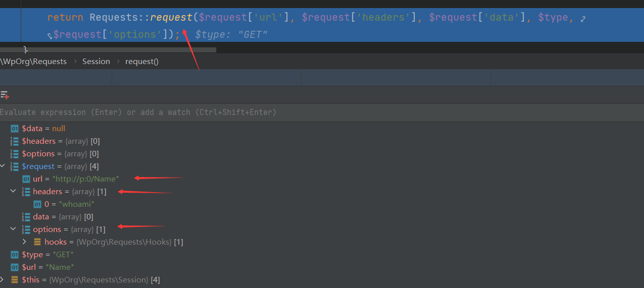Click the new watch icon above the expression field
644x288 pixels.
(x=5, y=95)
